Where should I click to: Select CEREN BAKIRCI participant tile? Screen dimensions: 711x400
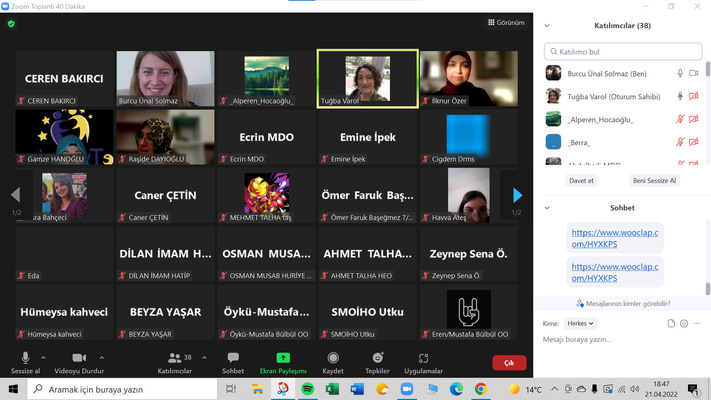[64, 79]
